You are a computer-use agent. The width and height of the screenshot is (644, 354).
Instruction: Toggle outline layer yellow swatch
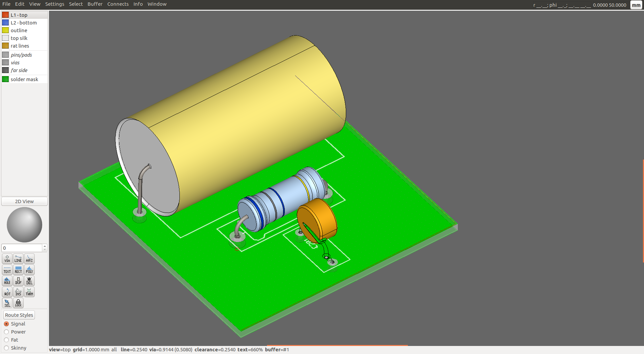[5, 30]
